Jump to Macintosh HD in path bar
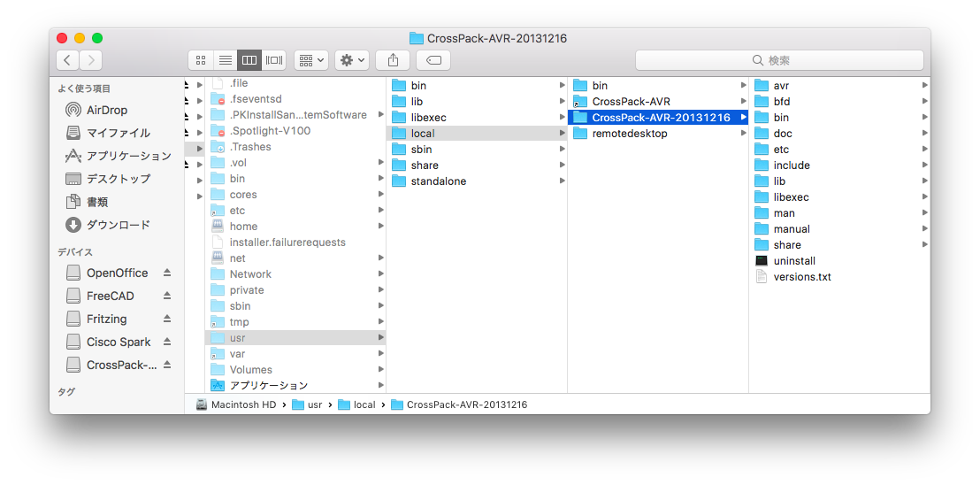The image size is (980, 485). pyautogui.click(x=236, y=404)
